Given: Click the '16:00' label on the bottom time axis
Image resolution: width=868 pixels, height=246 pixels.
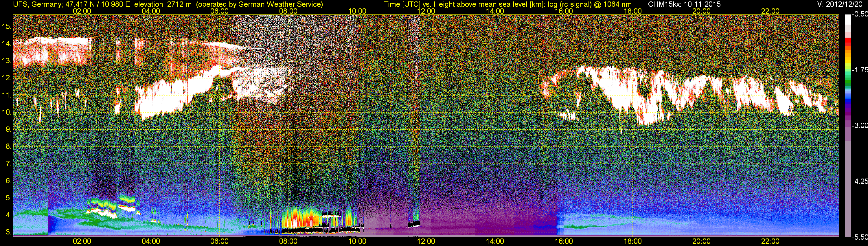Looking at the screenshot, I should [x=564, y=241].
